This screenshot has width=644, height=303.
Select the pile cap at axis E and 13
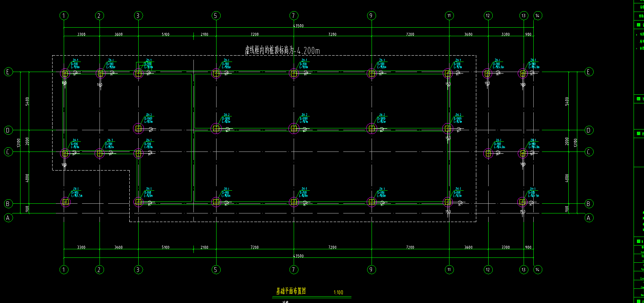523,74
